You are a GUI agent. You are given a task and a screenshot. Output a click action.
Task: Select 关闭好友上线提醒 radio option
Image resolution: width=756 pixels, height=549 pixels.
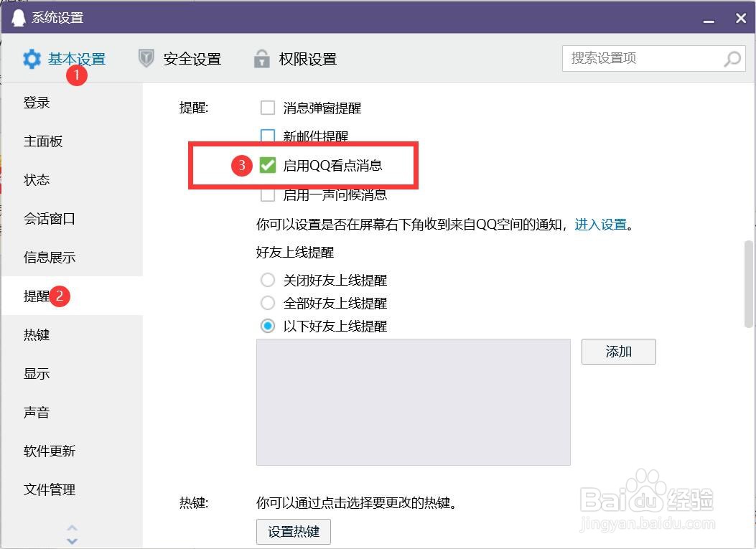268,280
